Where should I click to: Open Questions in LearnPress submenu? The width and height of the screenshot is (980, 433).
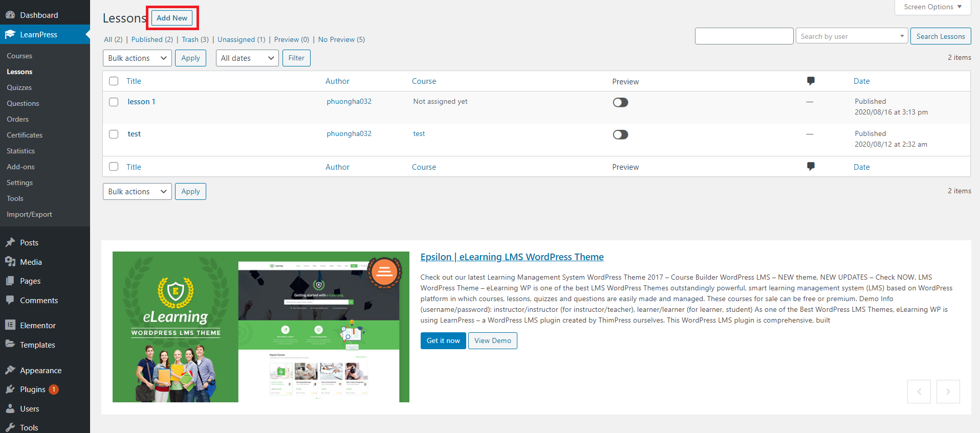click(x=23, y=103)
